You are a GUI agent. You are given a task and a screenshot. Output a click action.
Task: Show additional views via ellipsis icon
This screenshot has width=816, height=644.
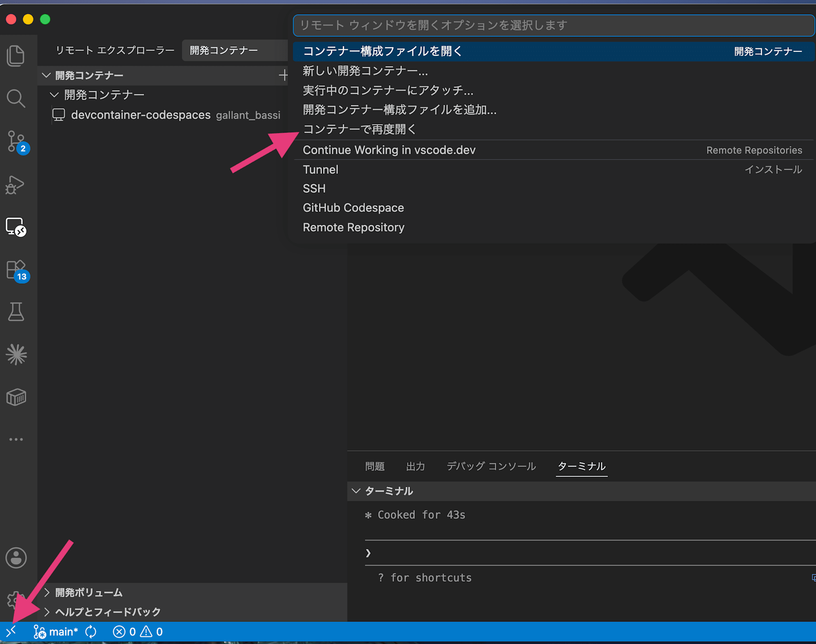point(16,440)
